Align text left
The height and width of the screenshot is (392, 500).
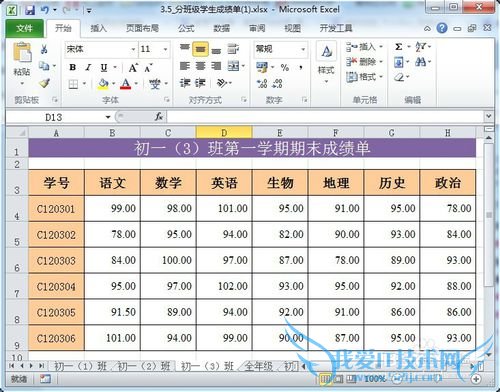185,66
